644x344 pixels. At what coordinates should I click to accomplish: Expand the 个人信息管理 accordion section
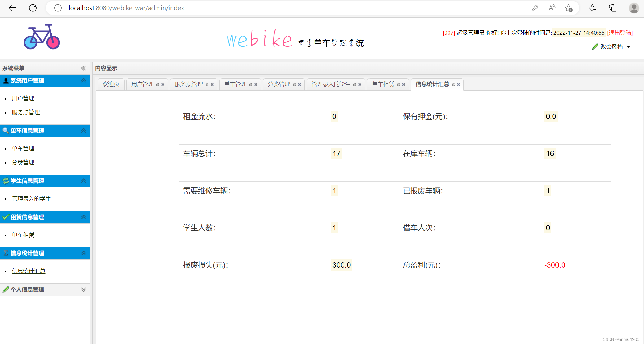point(83,290)
